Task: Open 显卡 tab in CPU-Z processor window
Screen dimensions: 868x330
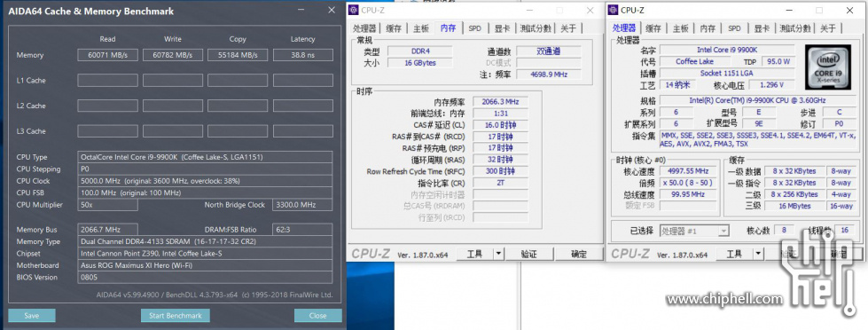Action: (762, 28)
